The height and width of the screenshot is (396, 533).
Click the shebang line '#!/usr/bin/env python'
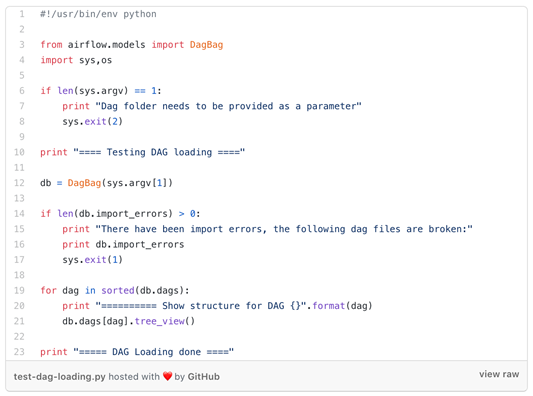[x=98, y=14]
